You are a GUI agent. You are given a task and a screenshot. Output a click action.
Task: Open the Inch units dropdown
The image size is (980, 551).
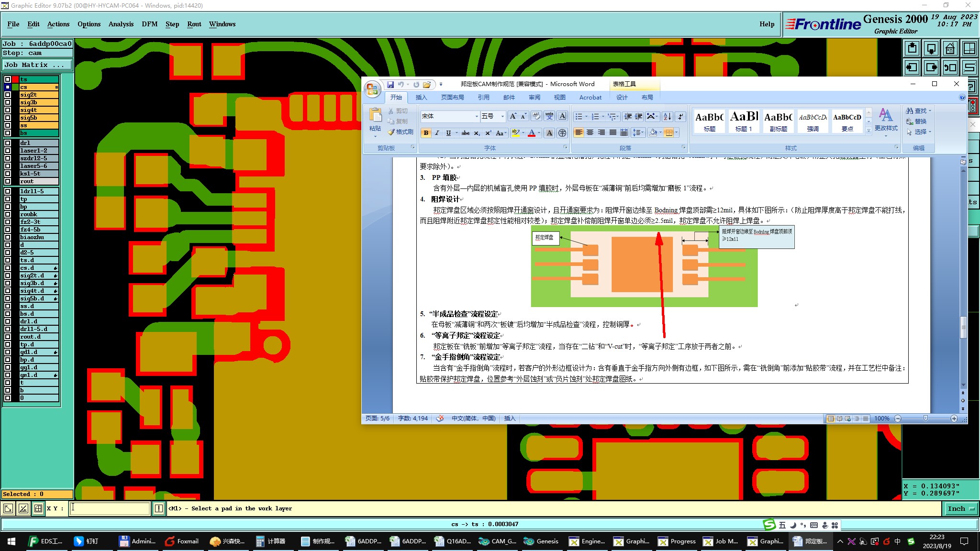(x=960, y=508)
